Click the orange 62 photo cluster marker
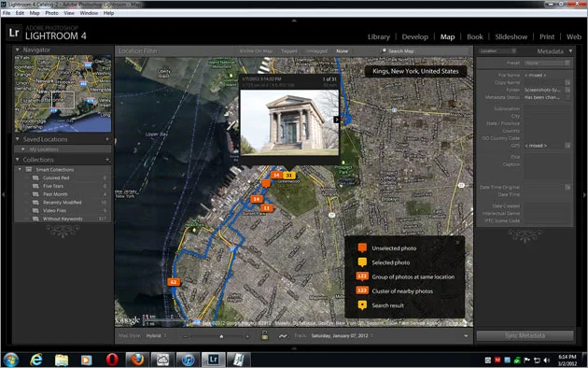The height and width of the screenshot is (368, 588). 174,282
